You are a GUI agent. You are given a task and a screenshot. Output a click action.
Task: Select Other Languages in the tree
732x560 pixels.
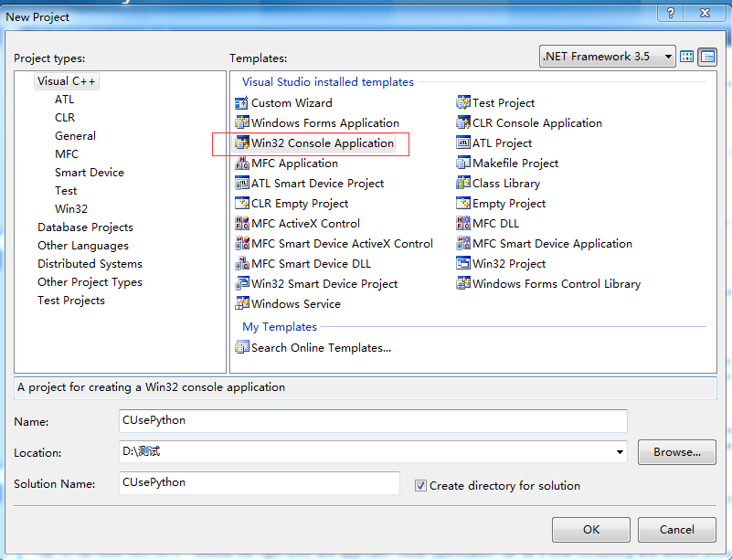tap(83, 246)
